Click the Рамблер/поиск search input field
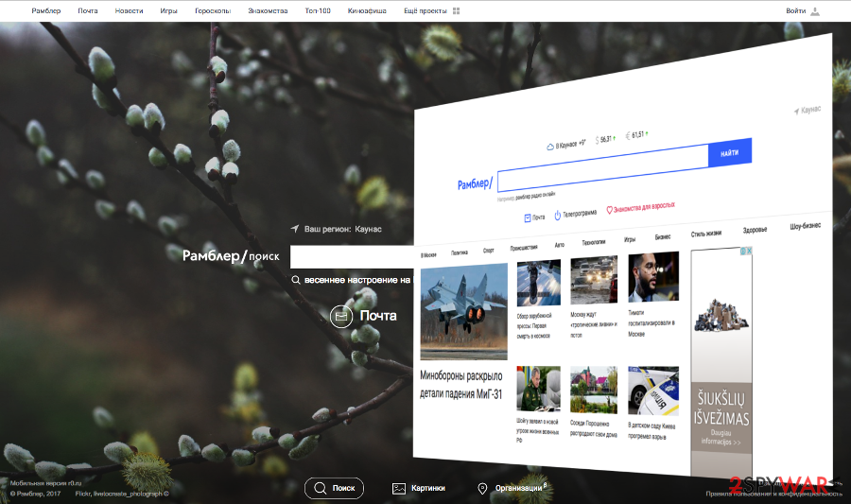 tap(352, 256)
